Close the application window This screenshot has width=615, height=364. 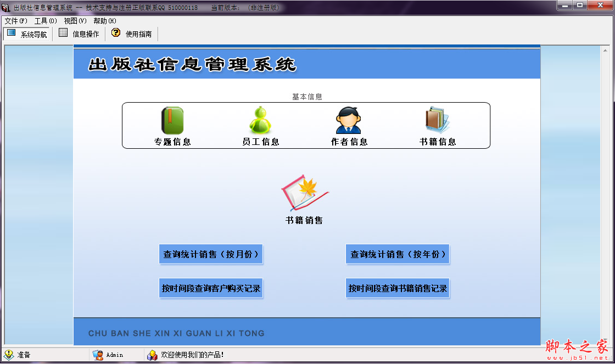pos(601,5)
